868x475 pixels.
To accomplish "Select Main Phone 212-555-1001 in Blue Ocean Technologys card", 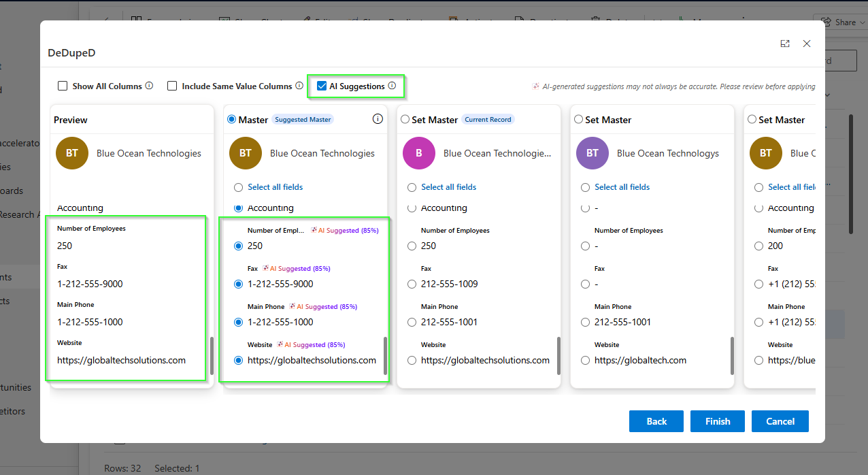I will [585, 322].
